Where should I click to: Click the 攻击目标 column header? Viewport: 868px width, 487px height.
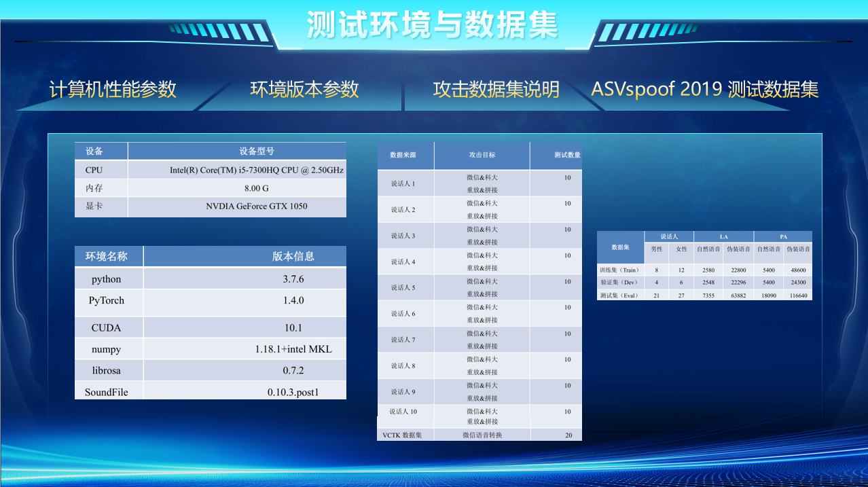click(x=482, y=155)
